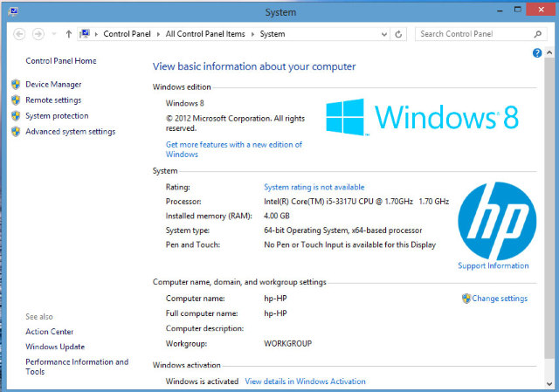Click the vertical scrollbar down arrow
This screenshot has height=392, width=559.
click(x=549, y=385)
